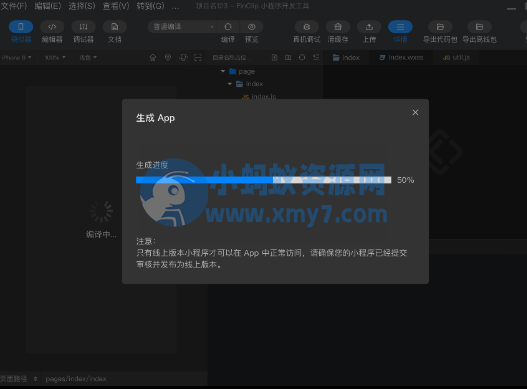The image size is (527, 389).
Task: Show more menus via the ellipsis
Action: (x=175, y=6)
